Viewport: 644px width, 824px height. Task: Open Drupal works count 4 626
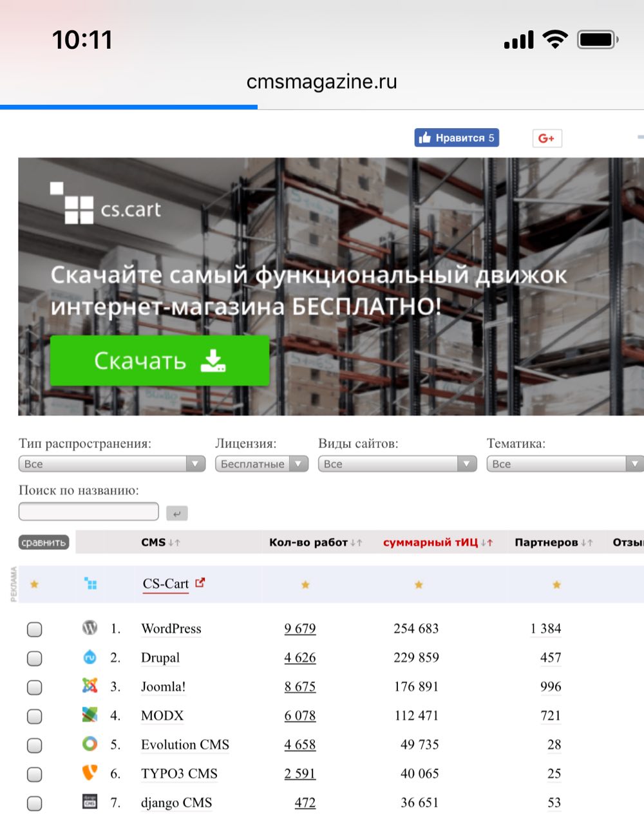[x=300, y=658]
